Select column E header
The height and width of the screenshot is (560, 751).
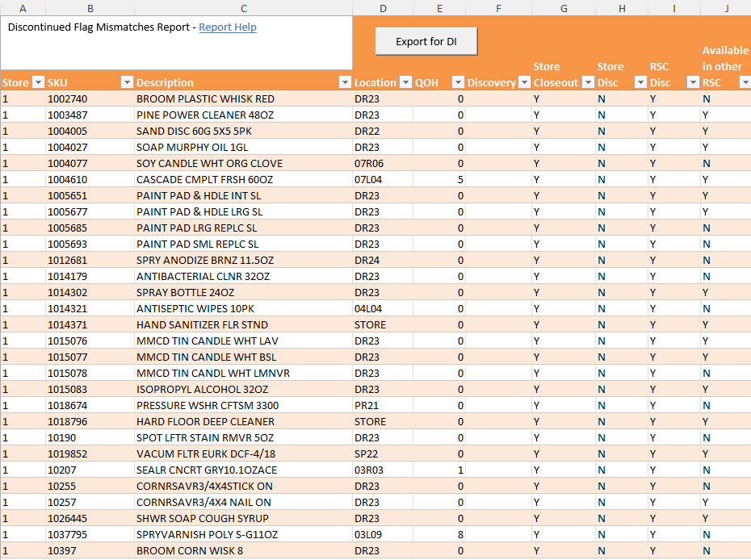pyautogui.click(x=439, y=8)
